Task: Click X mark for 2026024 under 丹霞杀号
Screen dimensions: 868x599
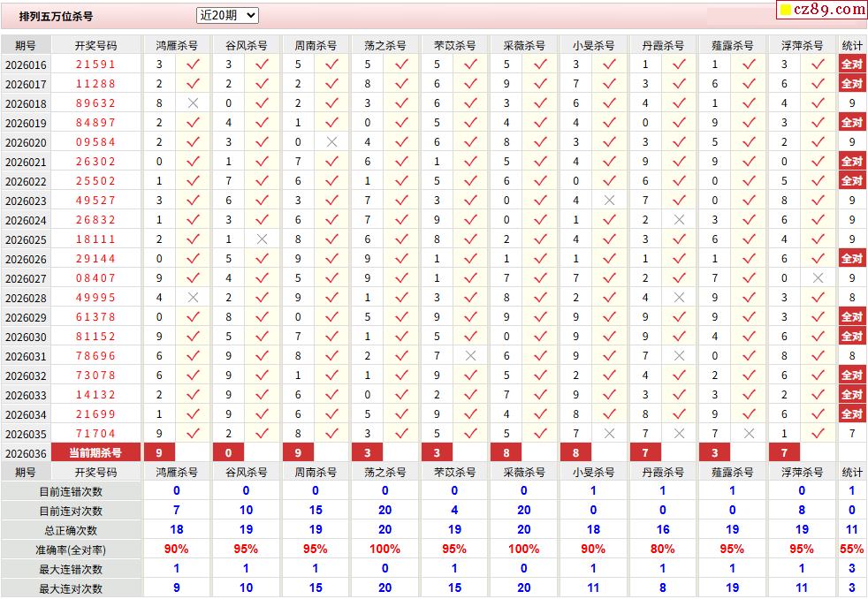Action: pyautogui.click(x=679, y=220)
